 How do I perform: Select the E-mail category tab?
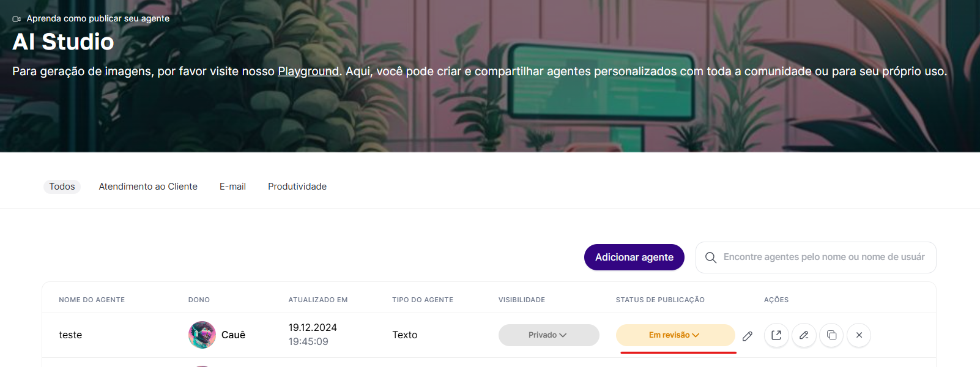coord(232,187)
